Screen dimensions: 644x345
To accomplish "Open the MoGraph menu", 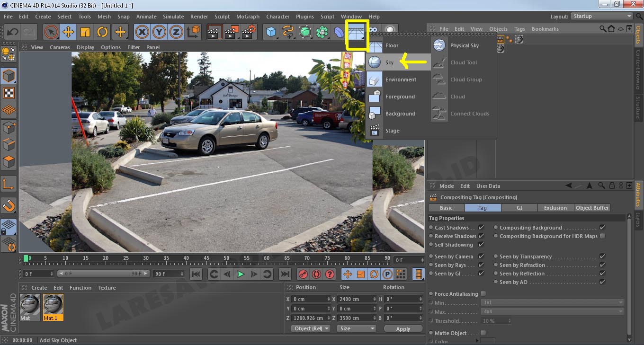I will tap(248, 16).
